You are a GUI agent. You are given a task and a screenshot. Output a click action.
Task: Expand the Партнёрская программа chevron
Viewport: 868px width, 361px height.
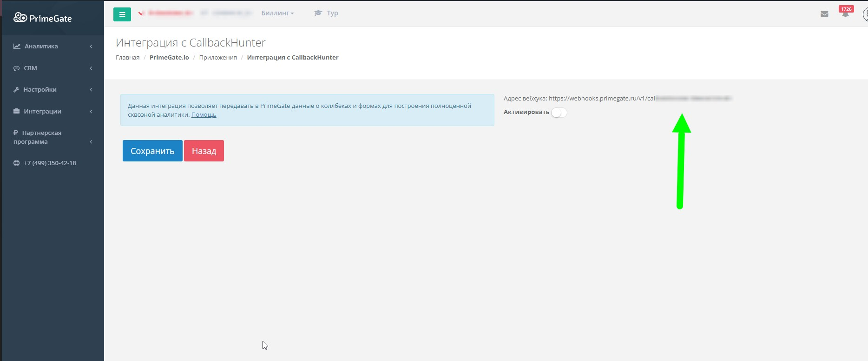(91, 141)
